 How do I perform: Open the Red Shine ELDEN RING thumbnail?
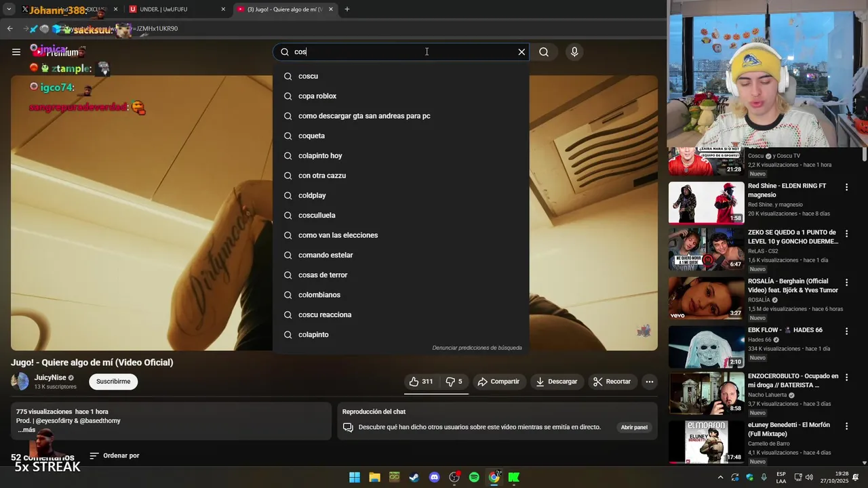pos(706,203)
